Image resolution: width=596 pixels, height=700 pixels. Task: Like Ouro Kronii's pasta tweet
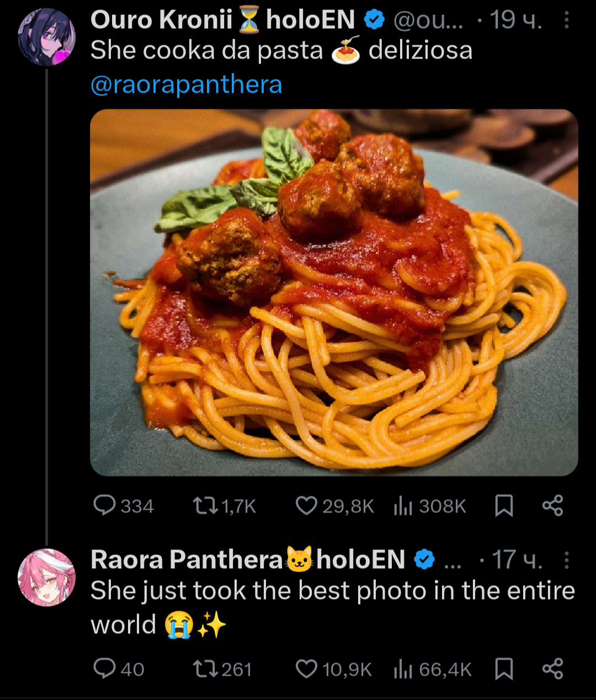tap(306, 505)
